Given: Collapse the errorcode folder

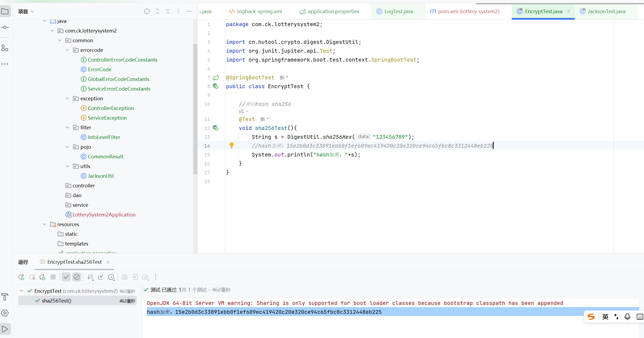Looking at the screenshot, I should coord(68,50).
